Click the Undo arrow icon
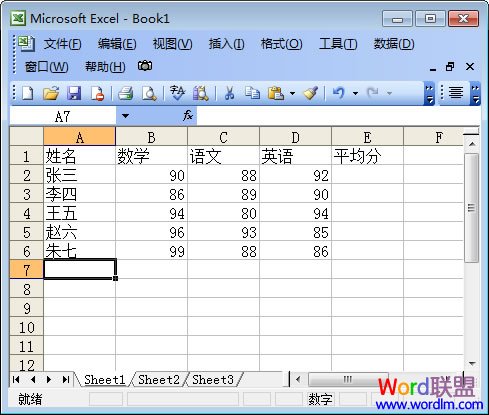 [338, 93]
